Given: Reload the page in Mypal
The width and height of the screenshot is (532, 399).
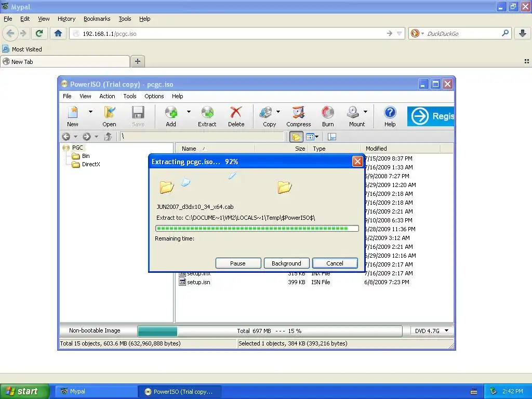Looking at the screenshot, I should click(x=39, y=33).
